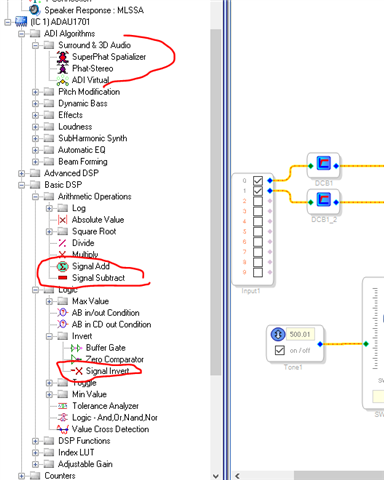Collapse the Surround & 3D Audio folder
The image size is (384, 480).
pos(35,45)
